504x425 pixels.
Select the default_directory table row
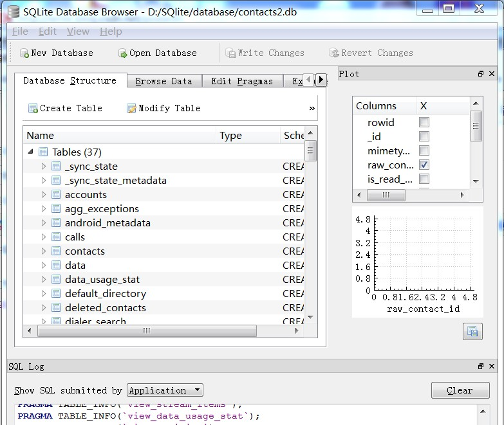(x=164, y=293)
